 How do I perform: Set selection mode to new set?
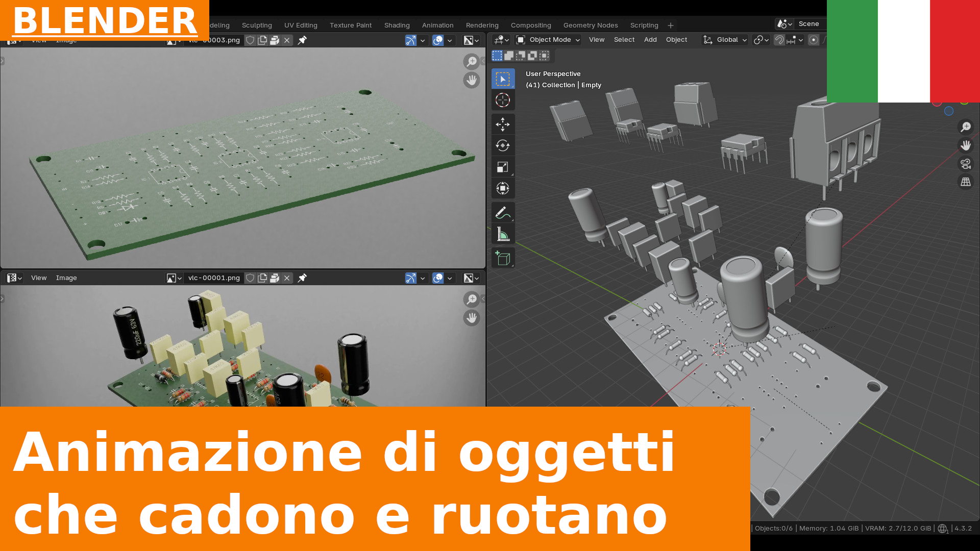pos(497,56)
